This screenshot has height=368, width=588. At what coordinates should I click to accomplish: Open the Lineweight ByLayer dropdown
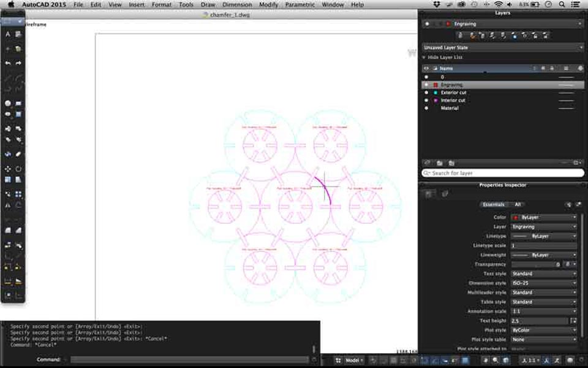point(544,255)
